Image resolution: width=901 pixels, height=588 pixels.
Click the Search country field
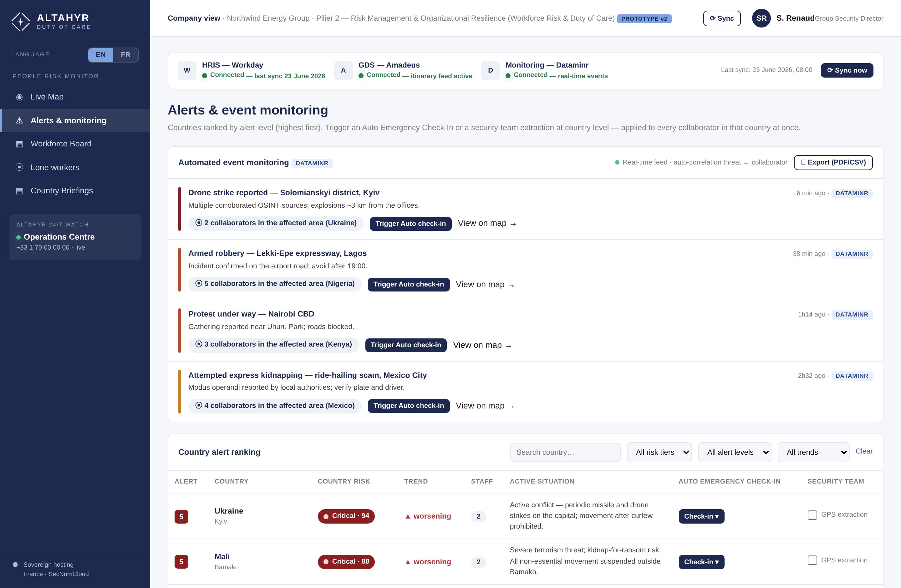[x=565, y=452]
